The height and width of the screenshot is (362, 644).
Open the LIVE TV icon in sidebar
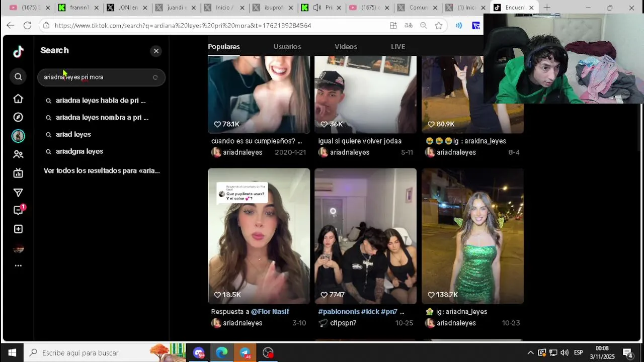18,173
